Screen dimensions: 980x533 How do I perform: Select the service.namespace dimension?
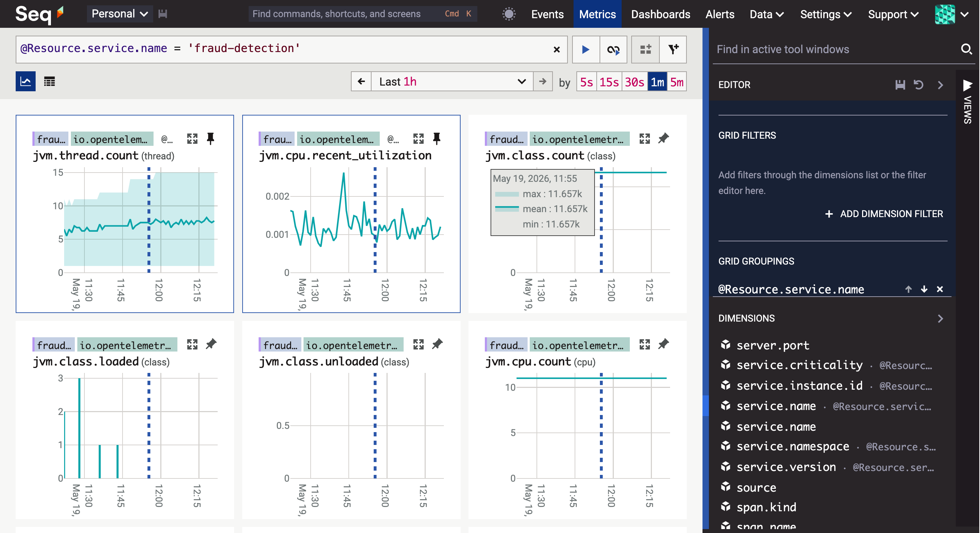click(x=793, y=446)
